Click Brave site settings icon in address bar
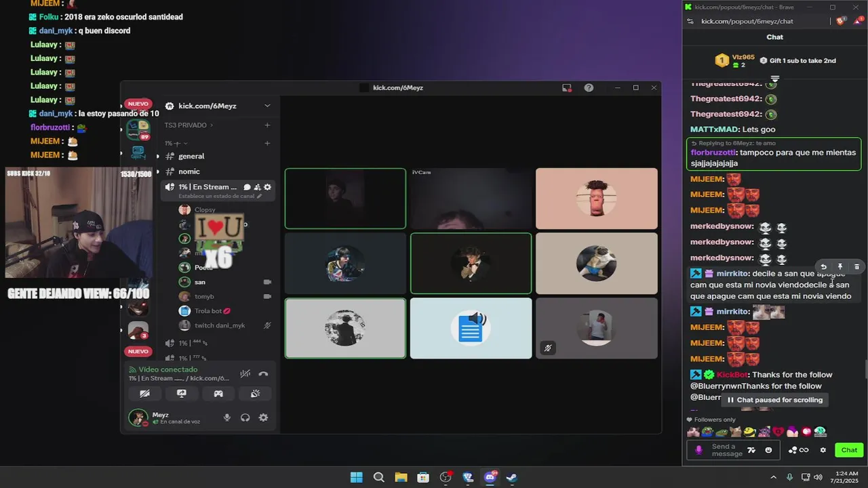Image resolution: width=868 pixels, height=488 pixels. [x=690, y=21]
